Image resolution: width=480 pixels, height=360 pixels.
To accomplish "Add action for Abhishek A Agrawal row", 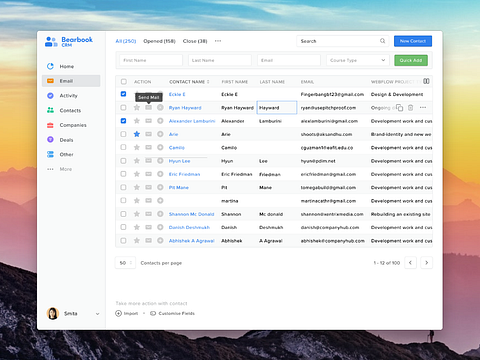I will (160, 241).
